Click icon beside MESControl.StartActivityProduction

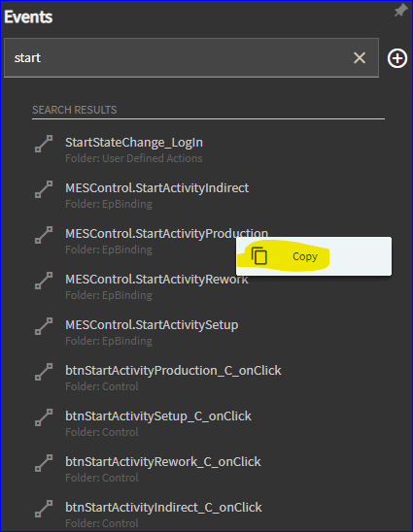pyautogui.click(x=44, y=235)
